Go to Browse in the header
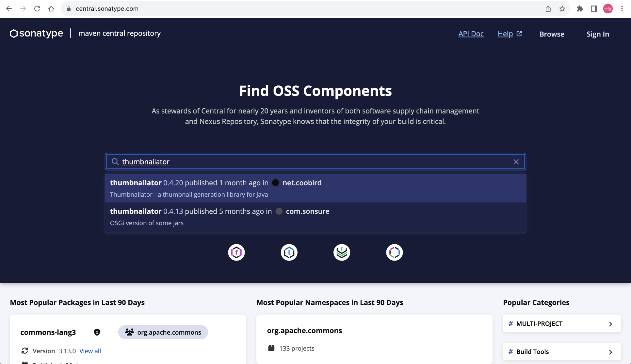 pos(552,34)
